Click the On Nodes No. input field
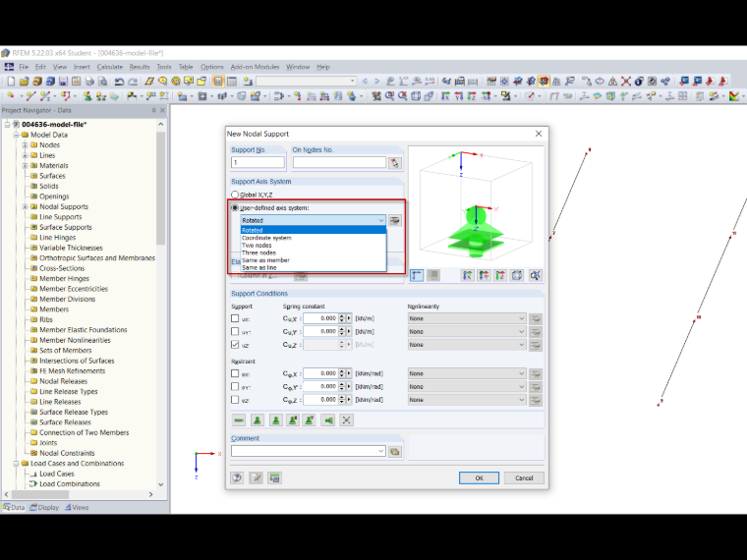The height and width of the screenshot is (560, 747). 339,162
